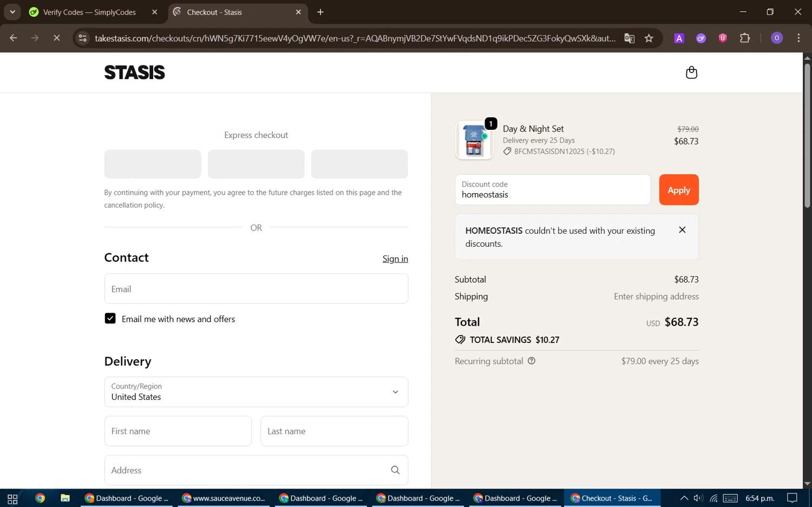Screen dimensions: 812x507
Task: Click the STASIS logo
Action: point(135,73)
